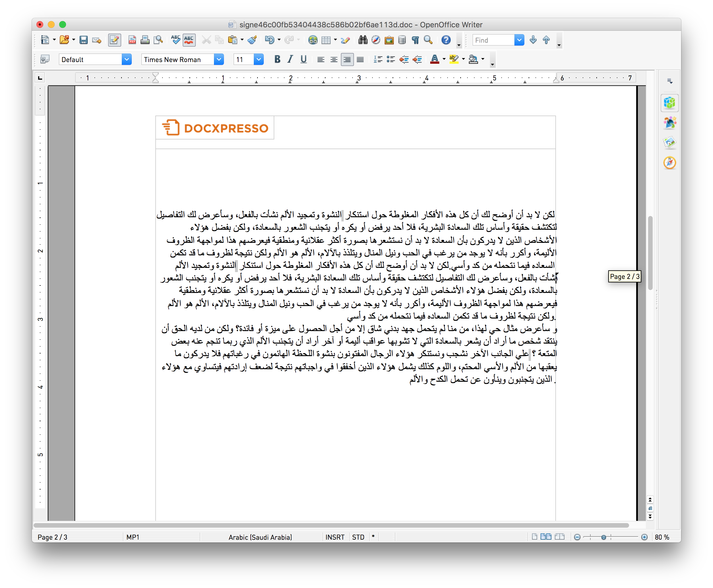The image size is (713, 588).
Task: Toggle Nonprinting Characters pilcrow
Action: pos(415,40)
